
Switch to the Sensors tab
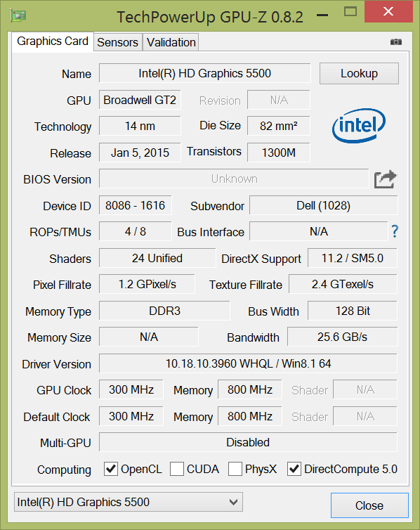[x=117, y=42]
